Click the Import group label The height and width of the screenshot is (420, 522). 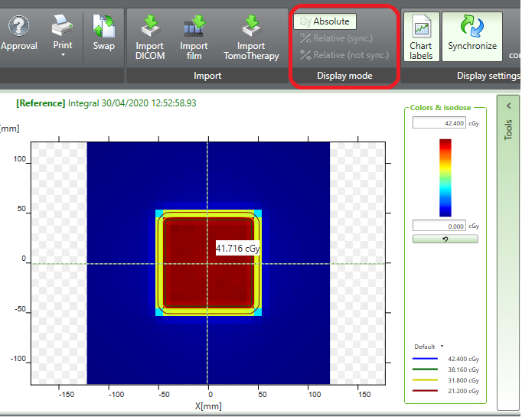point(207,76)
